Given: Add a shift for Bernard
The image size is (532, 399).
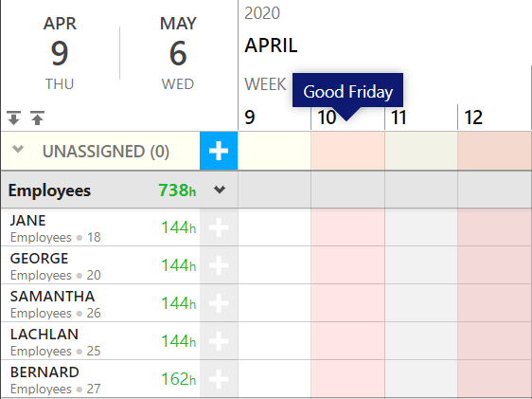Looking at the screenshot, I should (219, 379).
